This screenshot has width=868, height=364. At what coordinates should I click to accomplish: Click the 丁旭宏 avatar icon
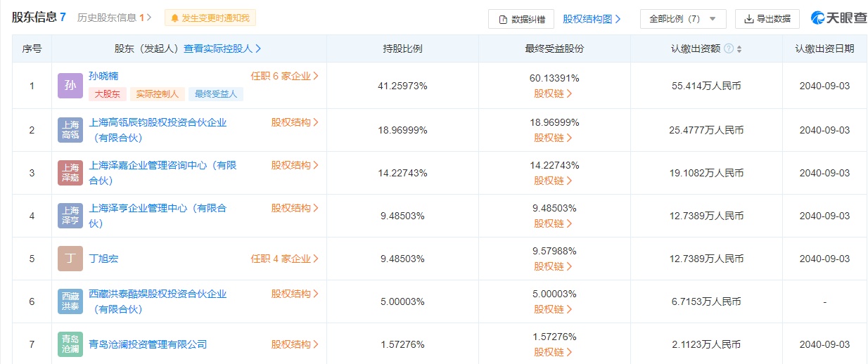coord(70,259)
